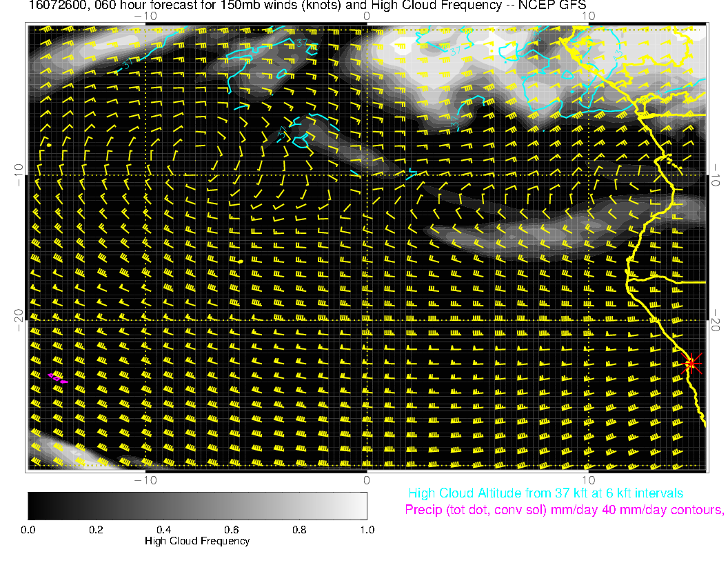Click the "High Cloud Frequency" colorbar caption
The image size is (728, 563).
pos(197,541)
